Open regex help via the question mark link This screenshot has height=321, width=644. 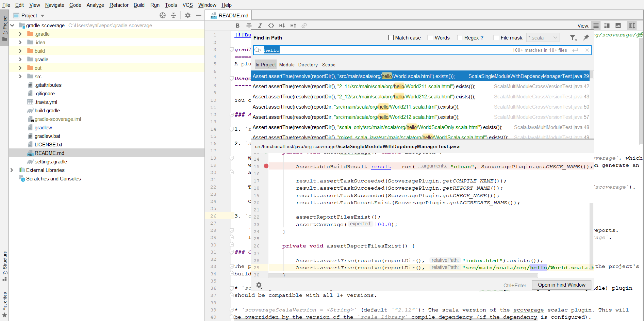tap(482, 37)
